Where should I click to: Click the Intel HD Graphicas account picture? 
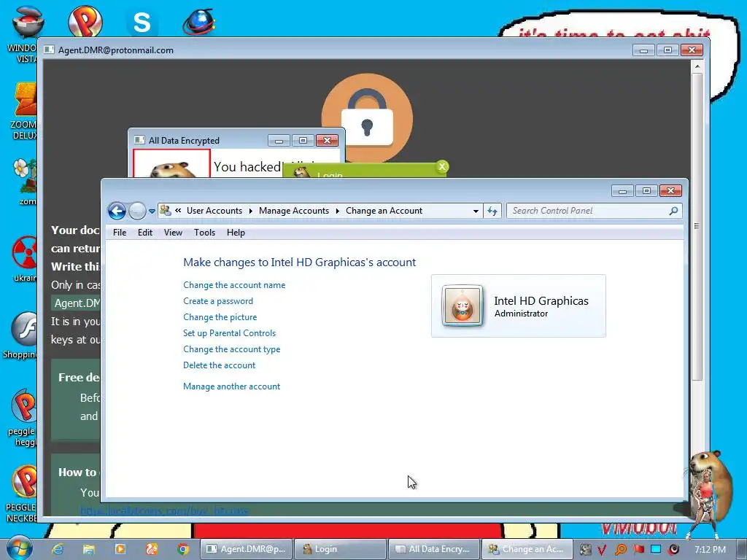click(x=462, y=306)
